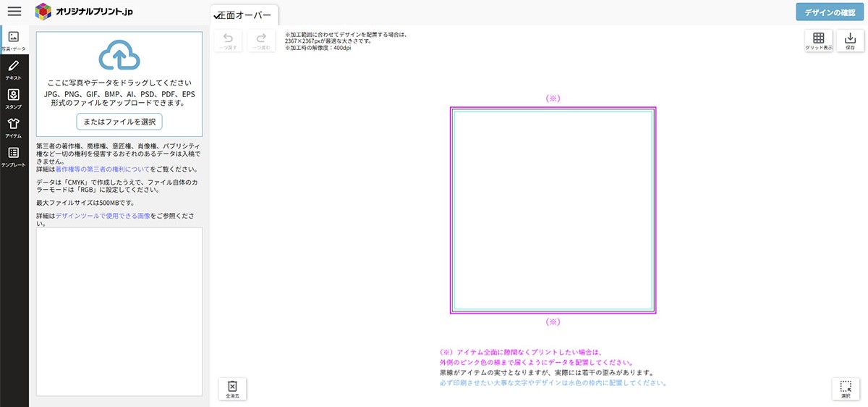Click the cloud upload icon

119,56
